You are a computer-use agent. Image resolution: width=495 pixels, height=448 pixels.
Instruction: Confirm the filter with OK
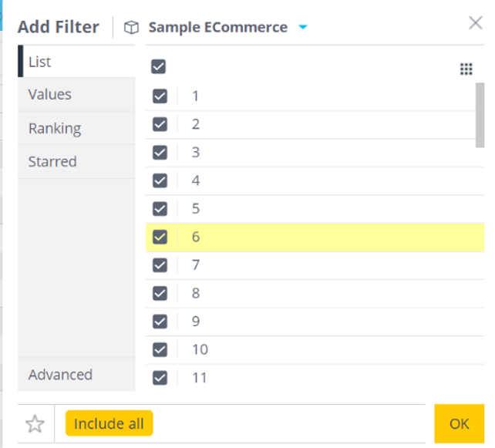(460, 423)
